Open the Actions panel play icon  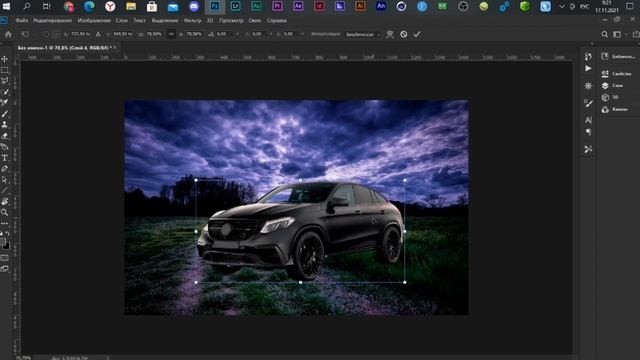[588, 68]
